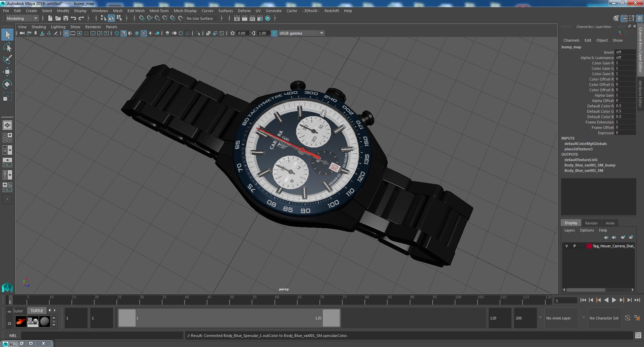Open the Redshift menu
This screenshot has width=644, height=347.
(332, 11)
